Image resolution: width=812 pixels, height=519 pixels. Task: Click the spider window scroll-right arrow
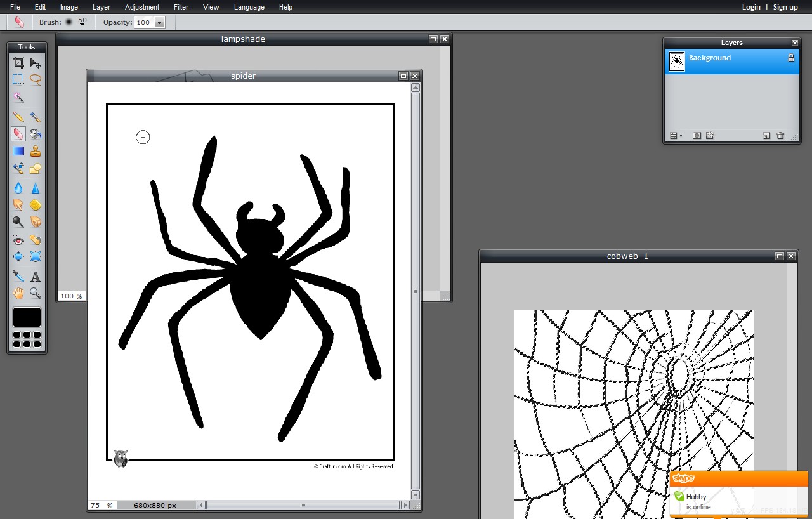405,506
